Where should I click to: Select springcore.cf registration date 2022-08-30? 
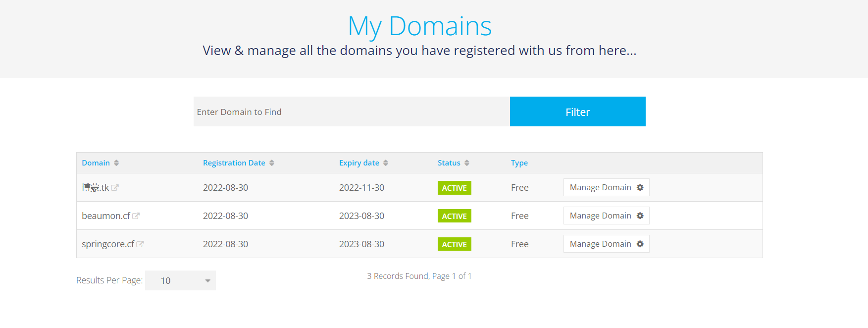tap(225, 244)
